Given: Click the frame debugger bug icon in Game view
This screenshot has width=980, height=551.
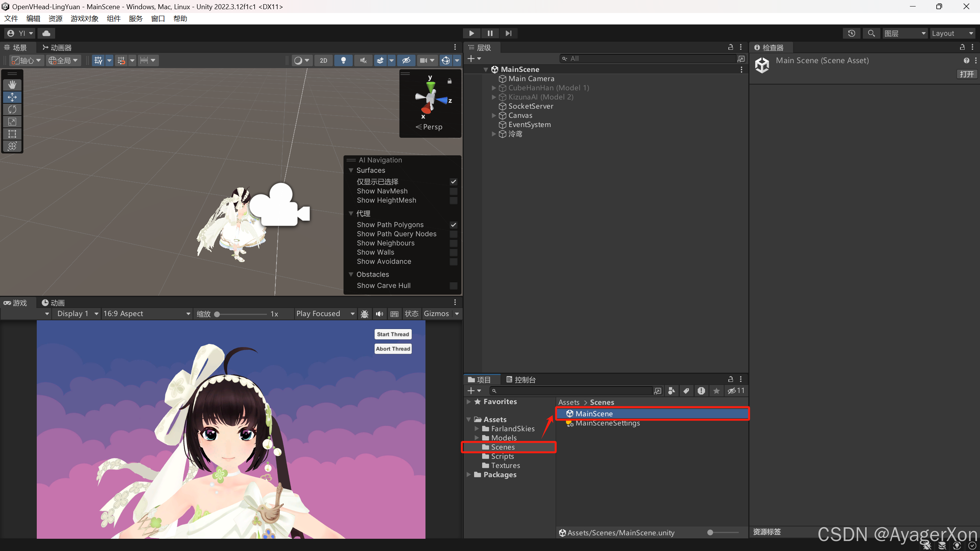Looking at the screenshot, I should (365, 314).
